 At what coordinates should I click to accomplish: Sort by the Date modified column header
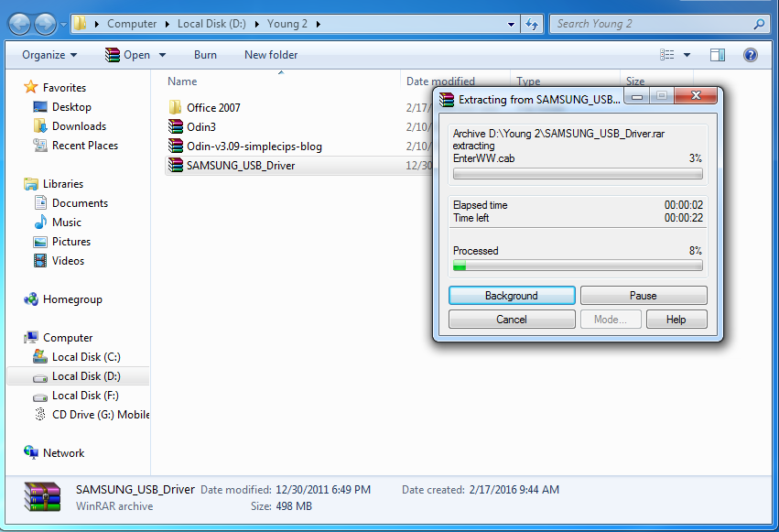point(440,81)
